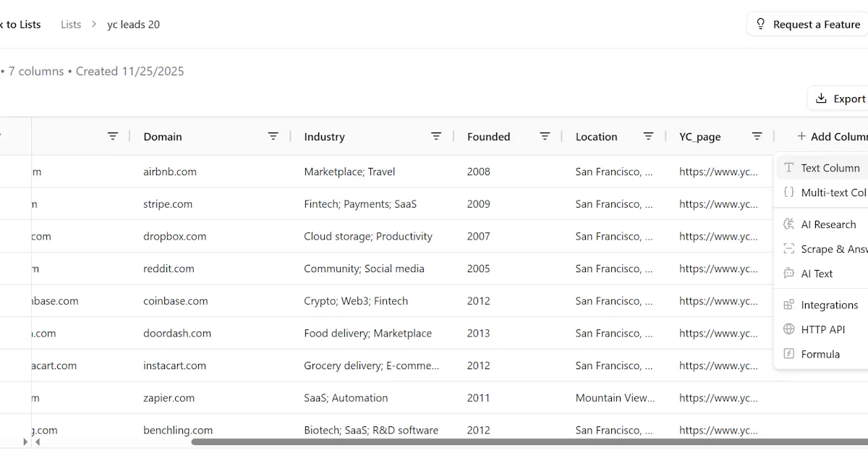Select Scrape & Answer column type
The height and width of the screenshot is (456, 868).
pos(822,249)
